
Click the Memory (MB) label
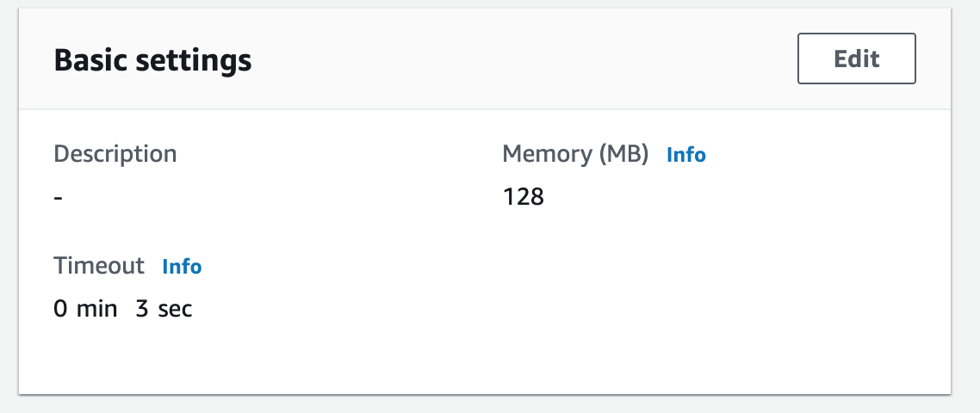(575, 154)
